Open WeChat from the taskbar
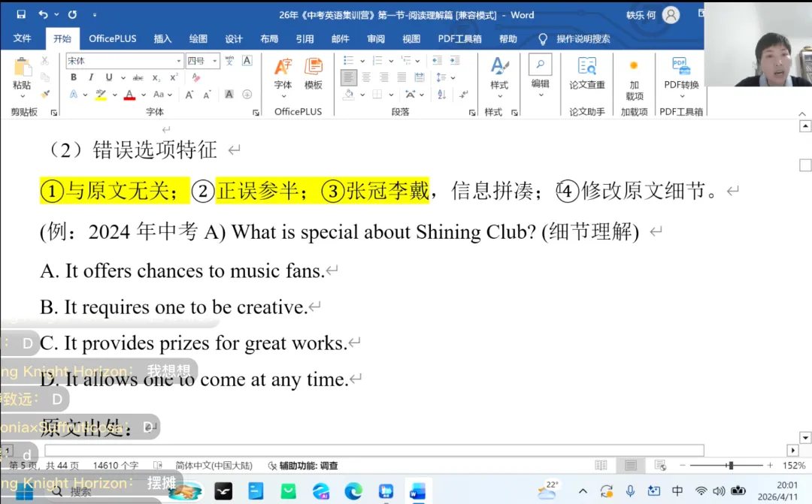812x504 pixels. (288, 492)
